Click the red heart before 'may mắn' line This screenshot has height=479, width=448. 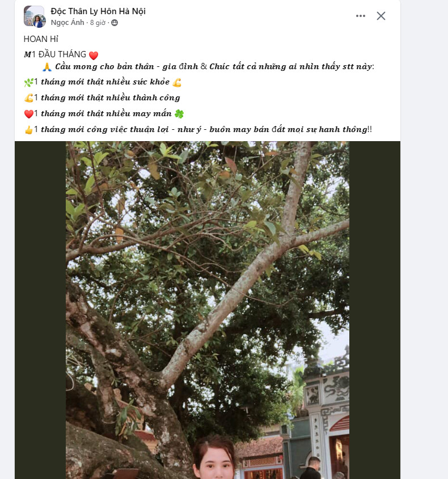click(28, 113)
